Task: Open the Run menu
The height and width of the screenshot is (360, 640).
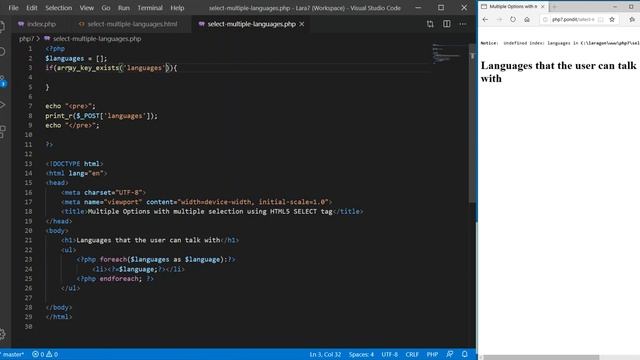Action: tap(124, 8)
